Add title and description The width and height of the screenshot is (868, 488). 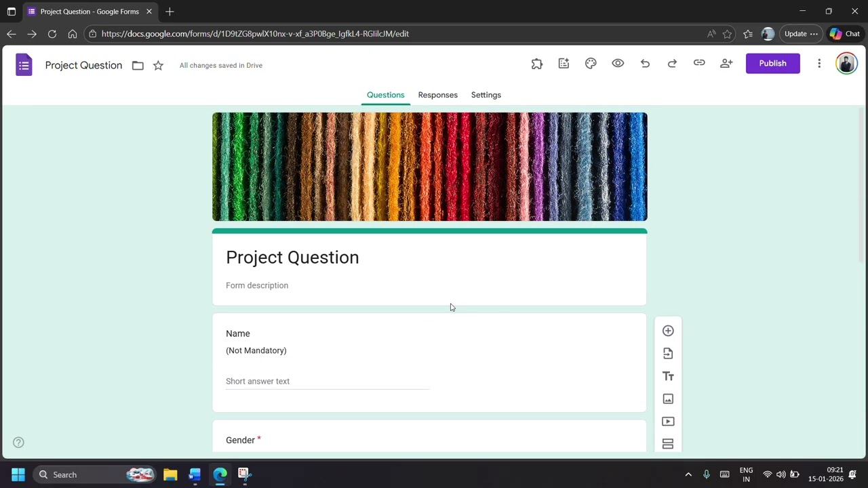click(668, 376)
